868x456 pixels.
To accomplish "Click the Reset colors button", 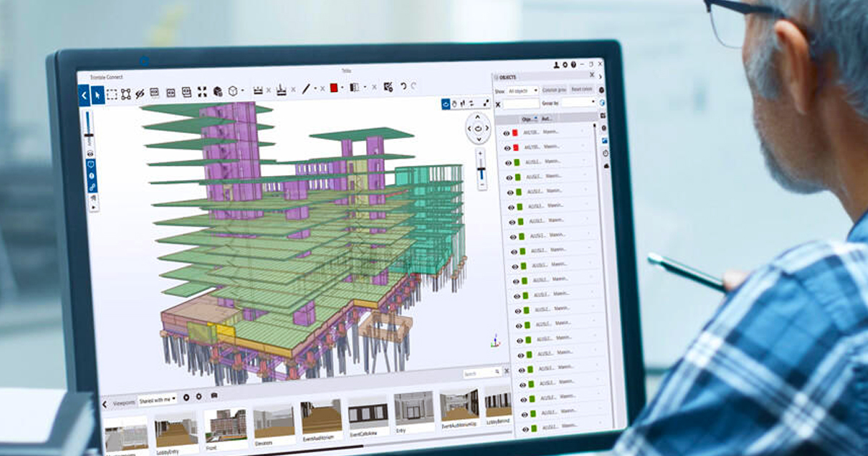I will (582, 89).
